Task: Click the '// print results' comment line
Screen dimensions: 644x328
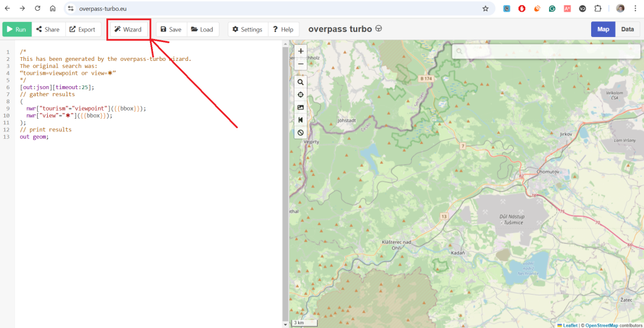Action: tap(45, 129)
